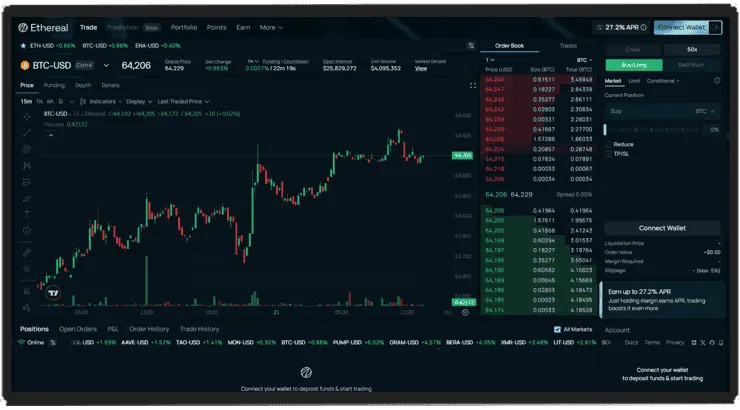Switch to the Funding chart tab
The image size is (740, 410).
tap(54, 85)
